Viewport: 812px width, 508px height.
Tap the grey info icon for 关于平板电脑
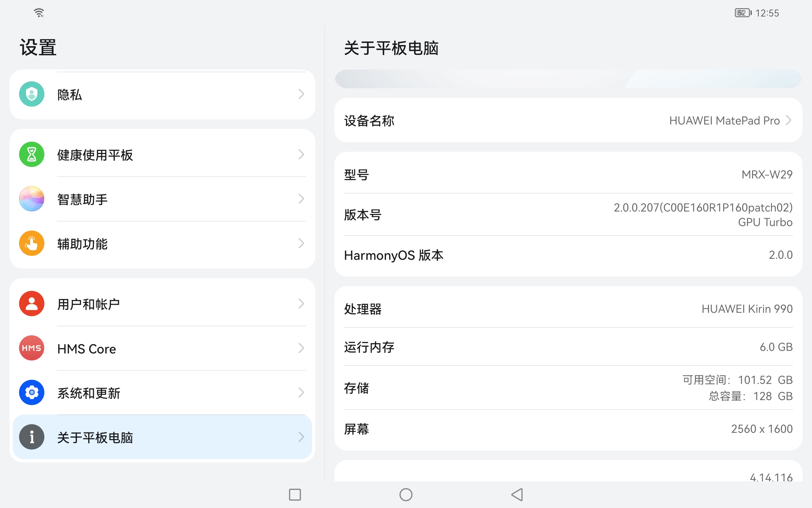pos(31,437)
